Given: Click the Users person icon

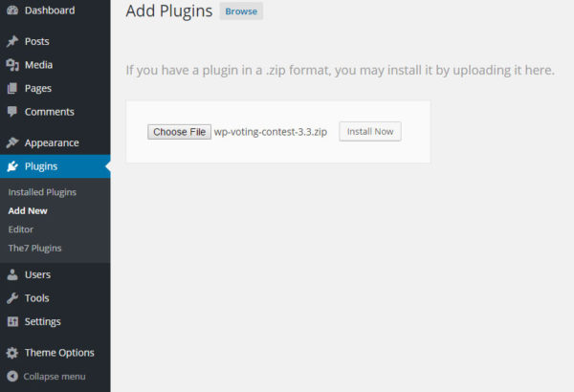Looking at the screenshot, I should click(x=12, y=274).
